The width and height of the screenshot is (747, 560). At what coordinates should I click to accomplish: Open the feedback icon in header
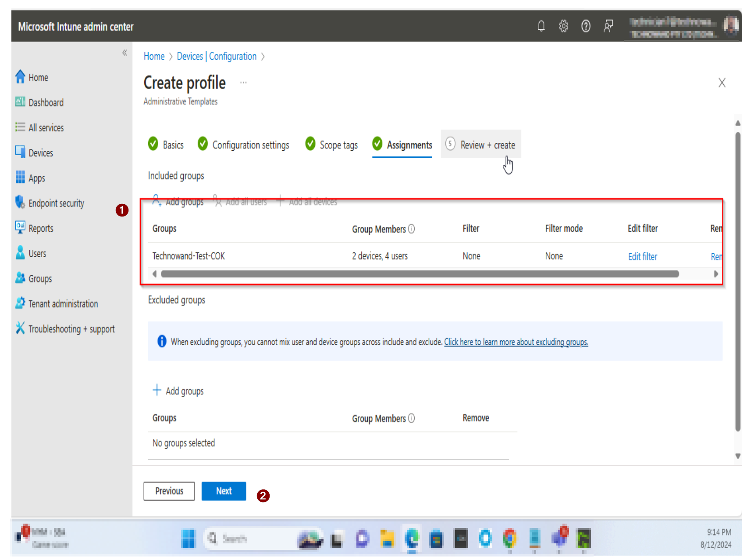pos(608,26)
